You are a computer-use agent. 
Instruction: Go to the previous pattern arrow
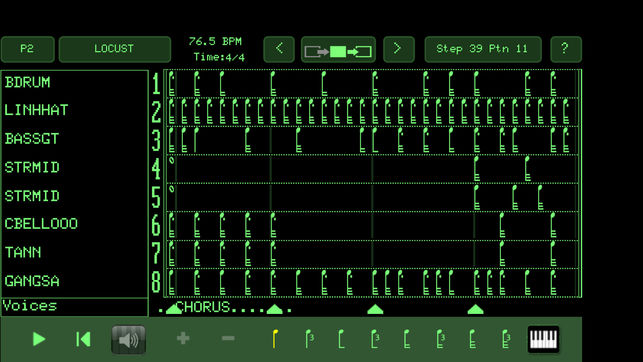(x=279, y=49)
